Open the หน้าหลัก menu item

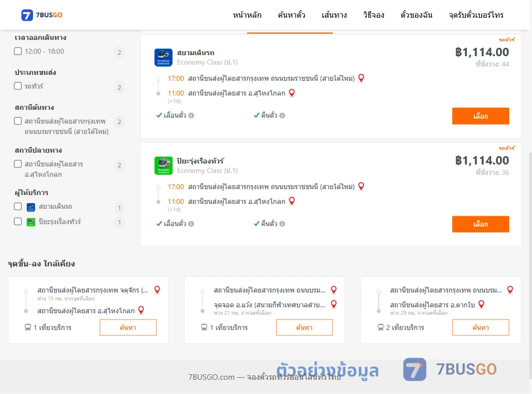pos(247,15)
